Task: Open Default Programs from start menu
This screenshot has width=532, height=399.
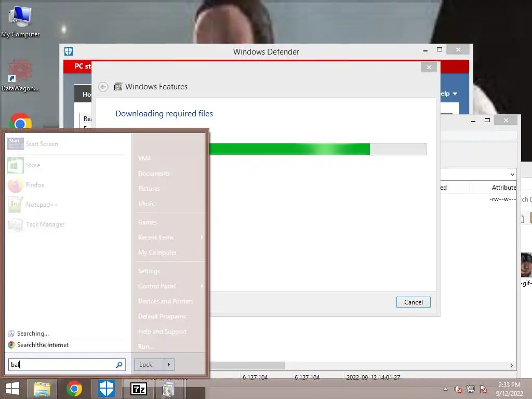Action: 162,316
